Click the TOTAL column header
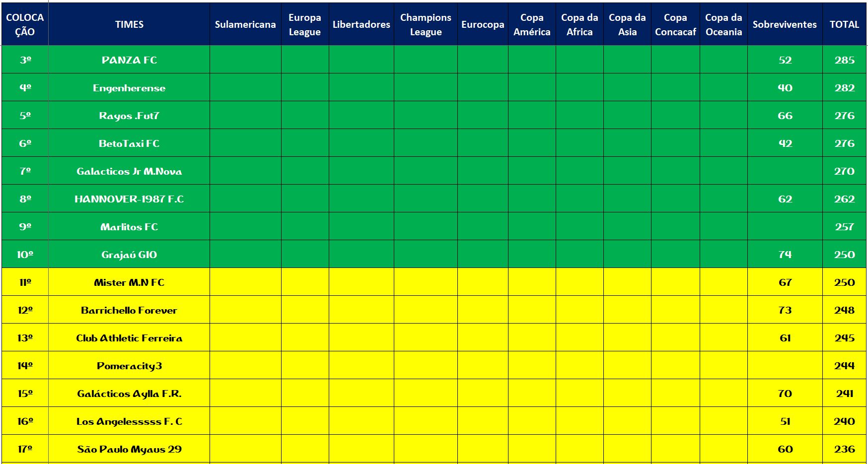 click(x=844, y=24)
